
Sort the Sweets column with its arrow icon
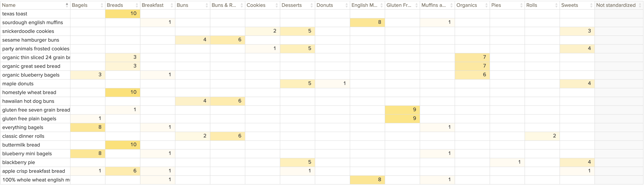tap(591, 5)
